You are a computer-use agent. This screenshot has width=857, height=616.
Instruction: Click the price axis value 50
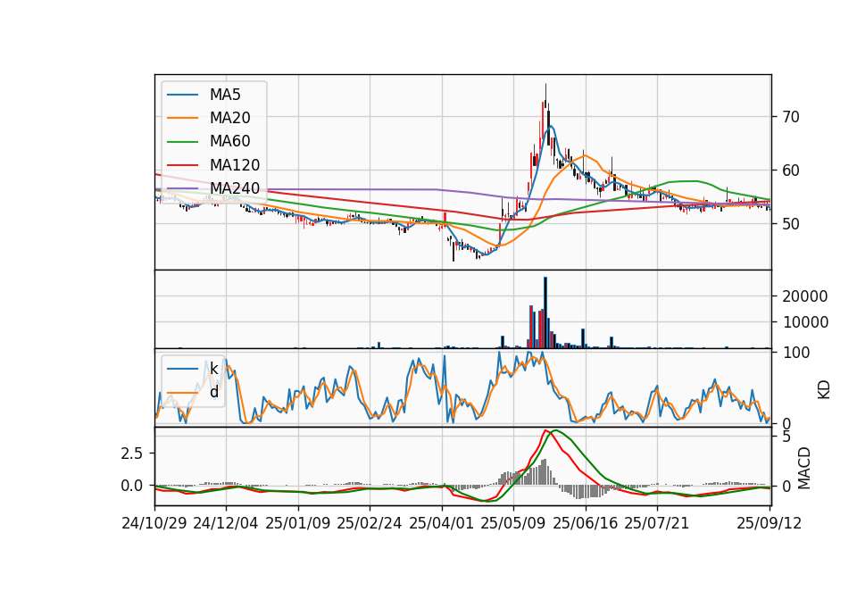[x=791, y=224]
